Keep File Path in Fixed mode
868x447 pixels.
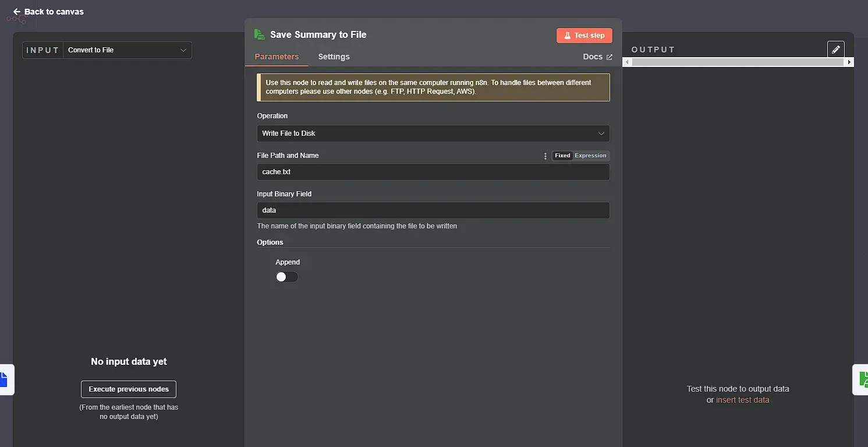tap(562, 156)
